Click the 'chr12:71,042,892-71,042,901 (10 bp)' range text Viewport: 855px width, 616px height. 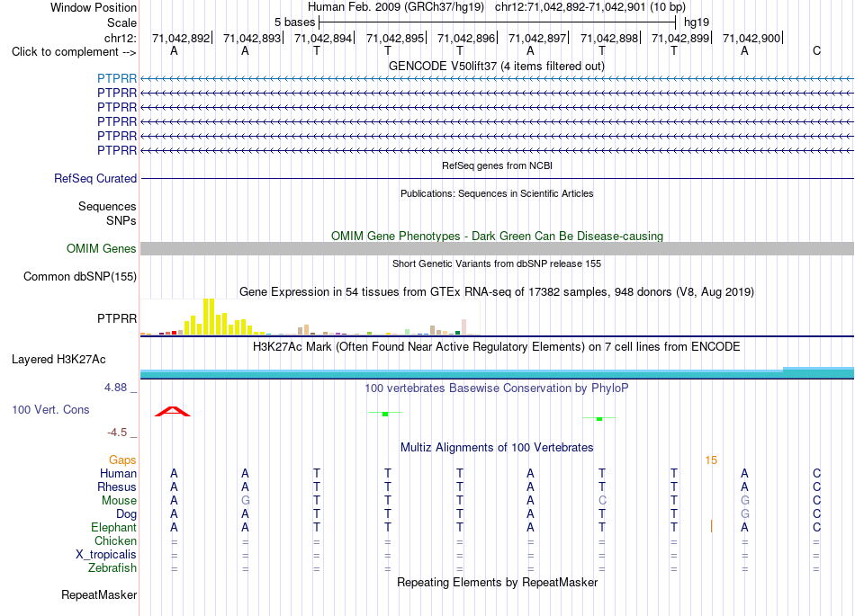(590, 7)
